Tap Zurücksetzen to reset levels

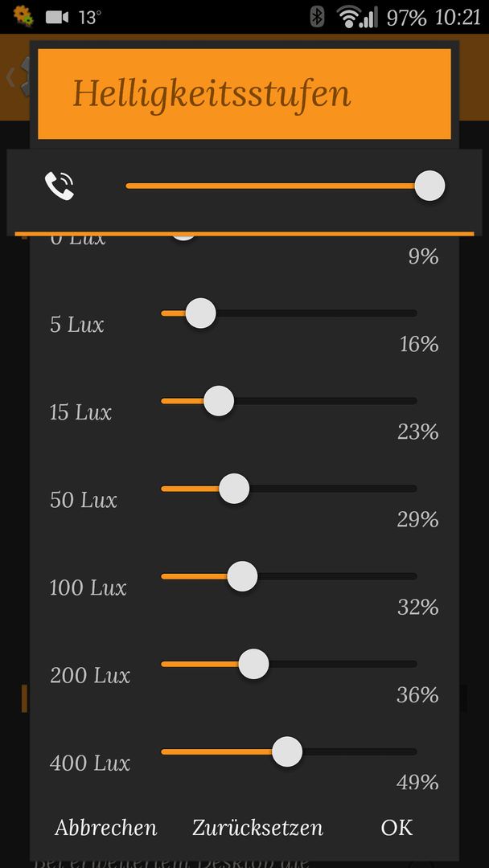click(x=258, y=828)
